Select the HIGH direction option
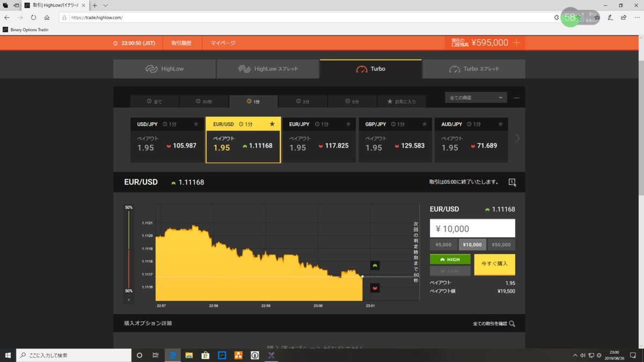The height and width of the screenshot is (362, 644). [450, 260]
